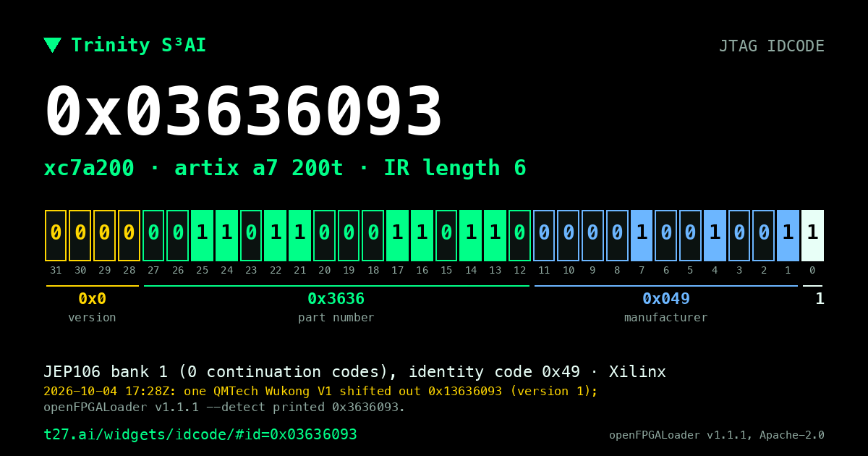Image resolution: width=868 pixels, height=456 pixels.
Task: Toggle manufacturer bit 8
Action: (617, 235)
